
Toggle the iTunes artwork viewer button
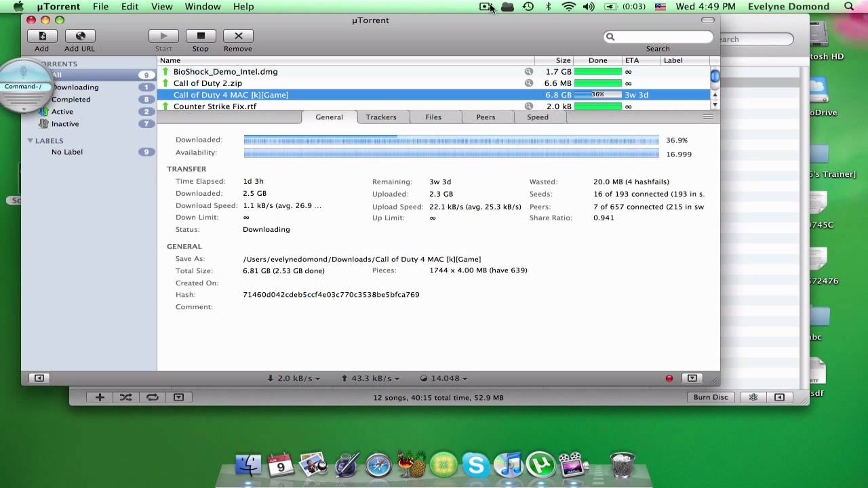click(x=178, y=397)
